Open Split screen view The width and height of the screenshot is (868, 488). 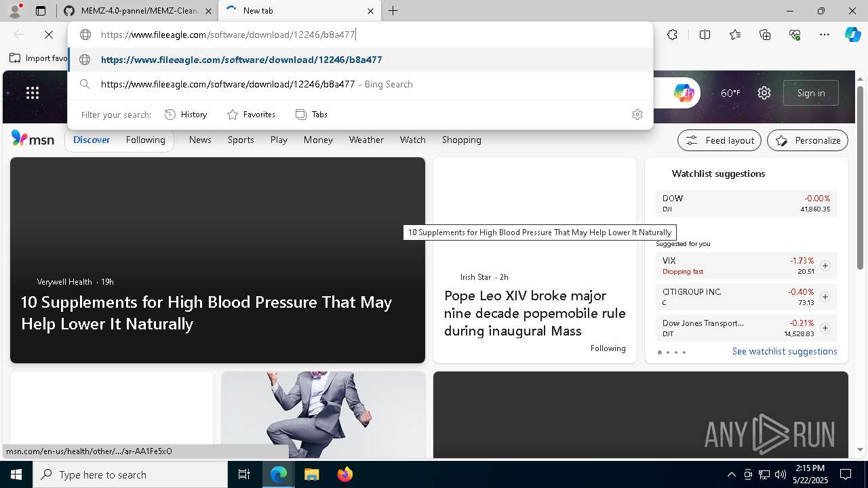pyautogui.click(x=705, y=35)
